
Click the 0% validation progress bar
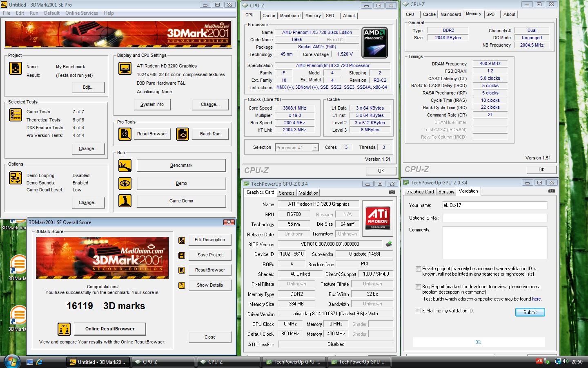click(479, 342)
